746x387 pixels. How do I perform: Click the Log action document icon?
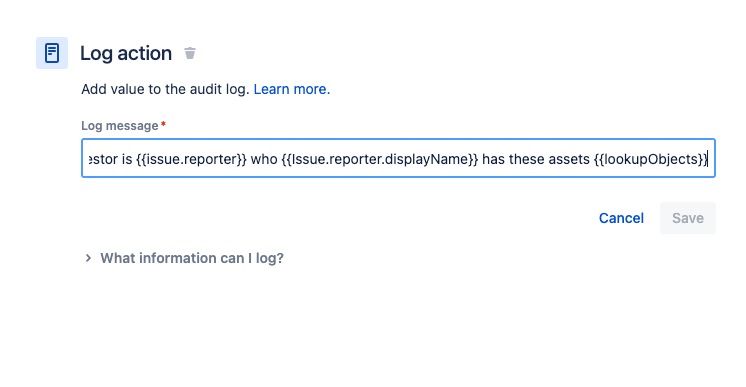click(52, 53)
